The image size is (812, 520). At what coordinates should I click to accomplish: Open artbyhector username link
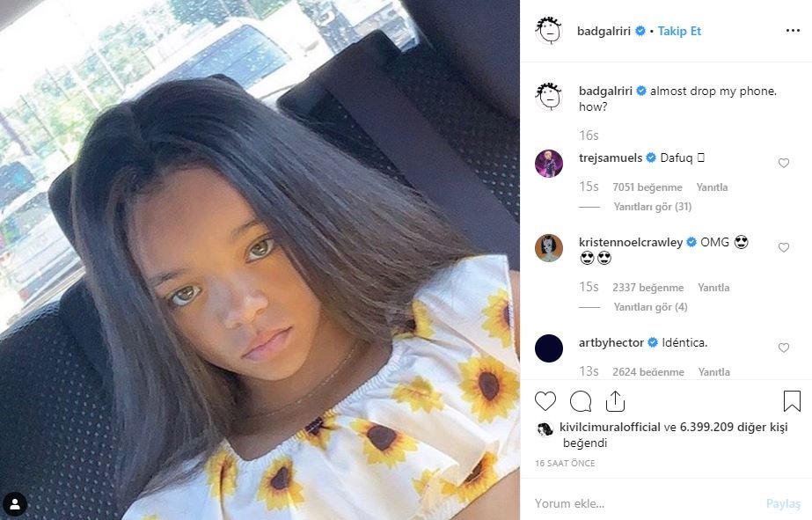(611, 342)
